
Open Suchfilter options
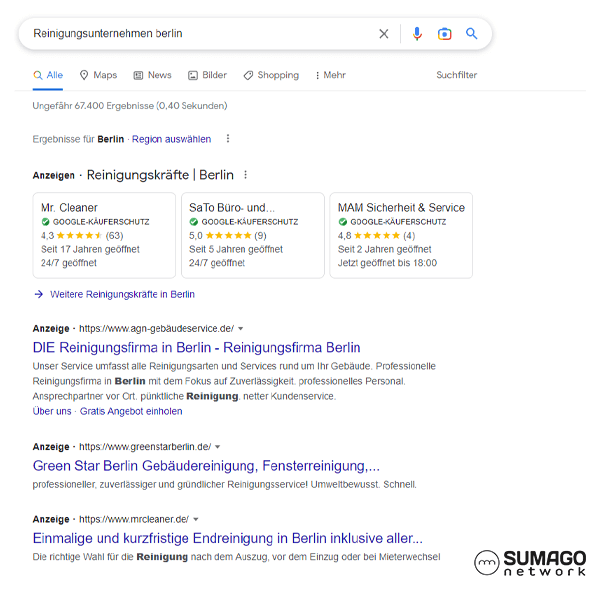click(x=457, y=75)
